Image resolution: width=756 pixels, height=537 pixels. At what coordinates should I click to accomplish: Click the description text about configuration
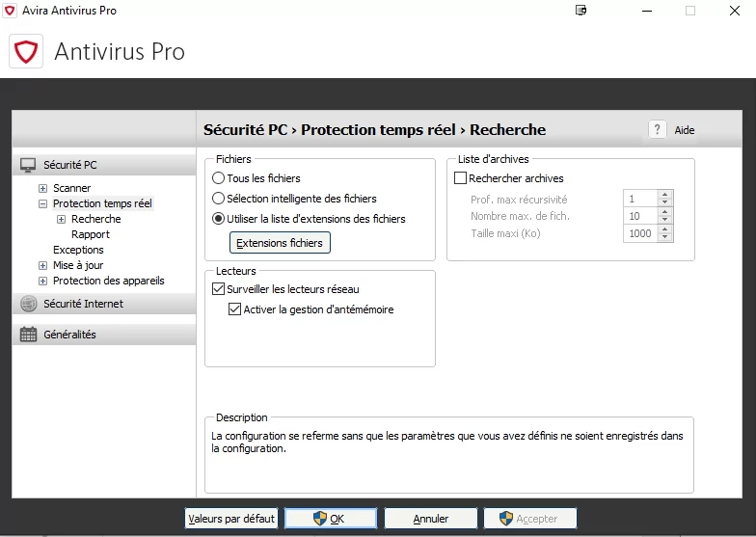(447, 442)
